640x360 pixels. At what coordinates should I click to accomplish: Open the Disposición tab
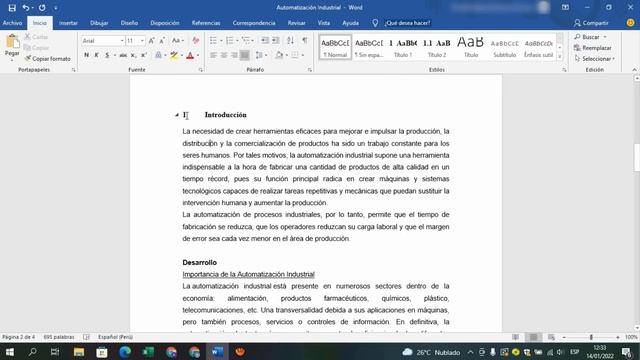pos(164,23)
